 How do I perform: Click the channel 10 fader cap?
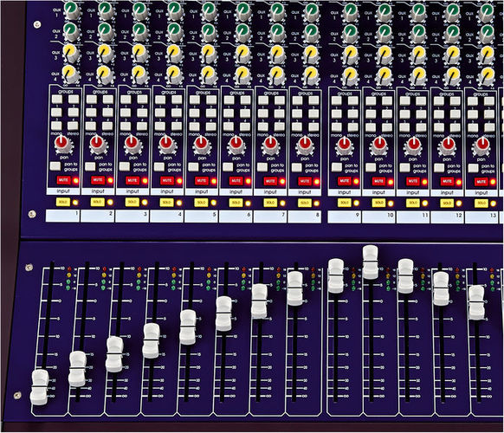coord(371,262)
